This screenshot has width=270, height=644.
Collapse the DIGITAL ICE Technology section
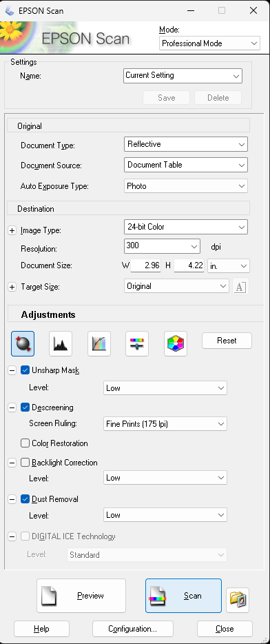coord(12,536)
